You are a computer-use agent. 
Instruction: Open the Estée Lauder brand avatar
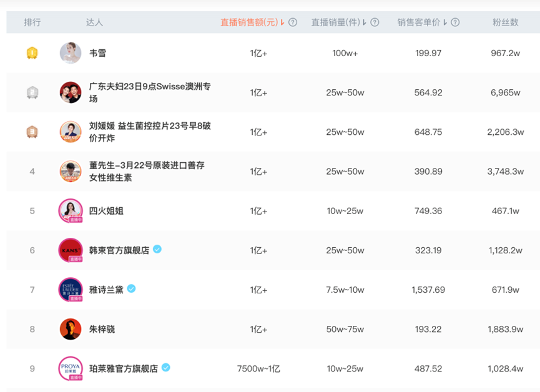[71, 290]
